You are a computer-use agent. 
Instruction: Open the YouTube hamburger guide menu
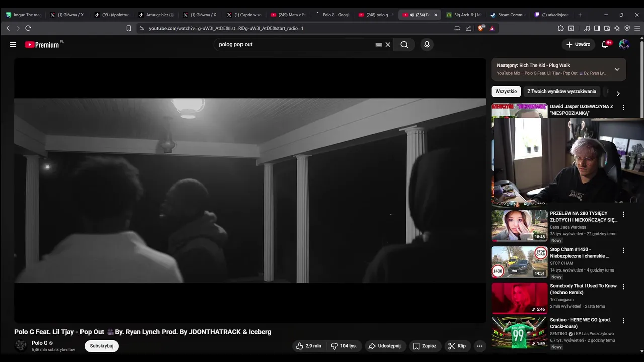pos(13,44)
